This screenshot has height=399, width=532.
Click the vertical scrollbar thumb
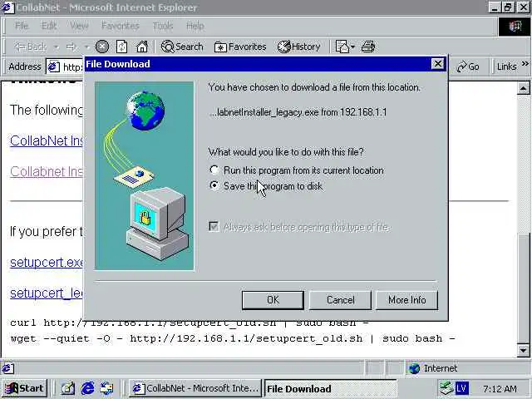(x=523, y=288)
